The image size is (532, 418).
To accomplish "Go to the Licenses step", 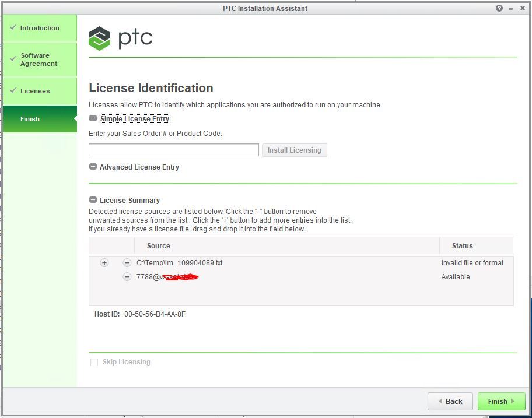I will 40,91.
